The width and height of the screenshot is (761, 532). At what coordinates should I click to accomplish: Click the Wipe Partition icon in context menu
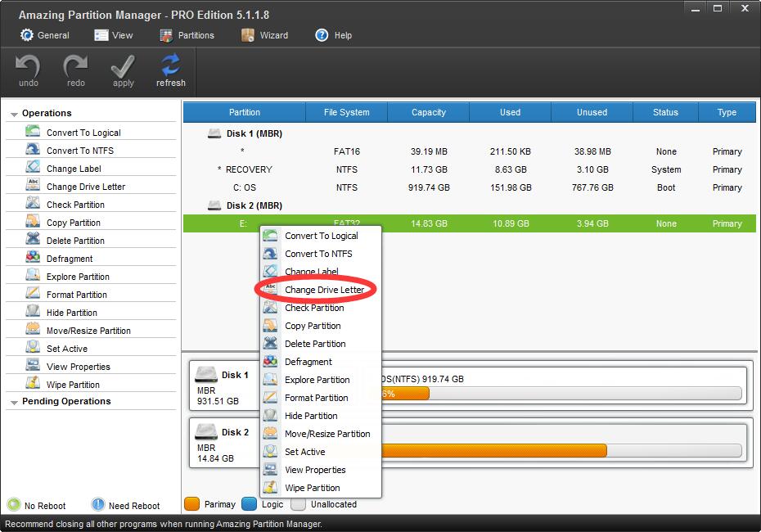point(270,487)
